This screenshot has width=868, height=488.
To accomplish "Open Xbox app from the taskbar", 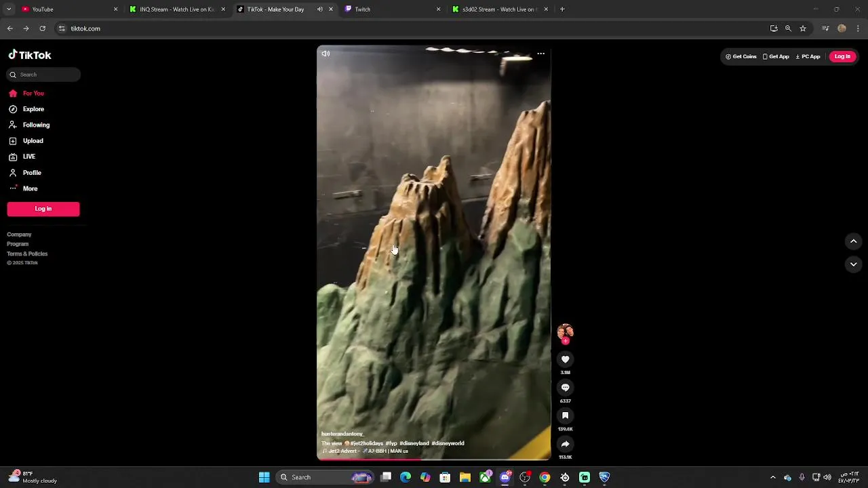I will click(x=486, y=477).
